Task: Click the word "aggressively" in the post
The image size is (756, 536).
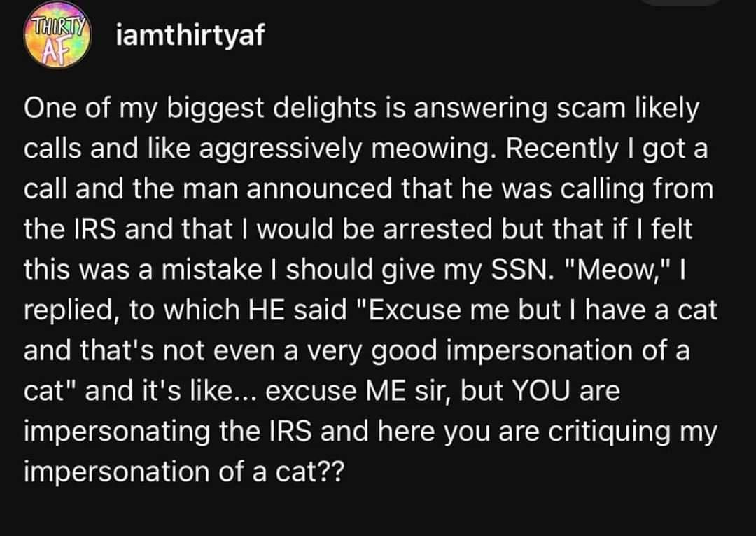Action: 279,149
